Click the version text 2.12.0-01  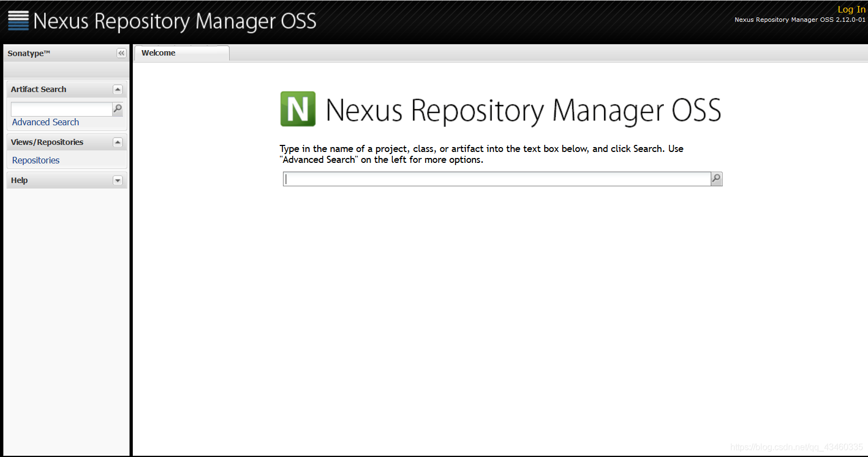[851, 20]
